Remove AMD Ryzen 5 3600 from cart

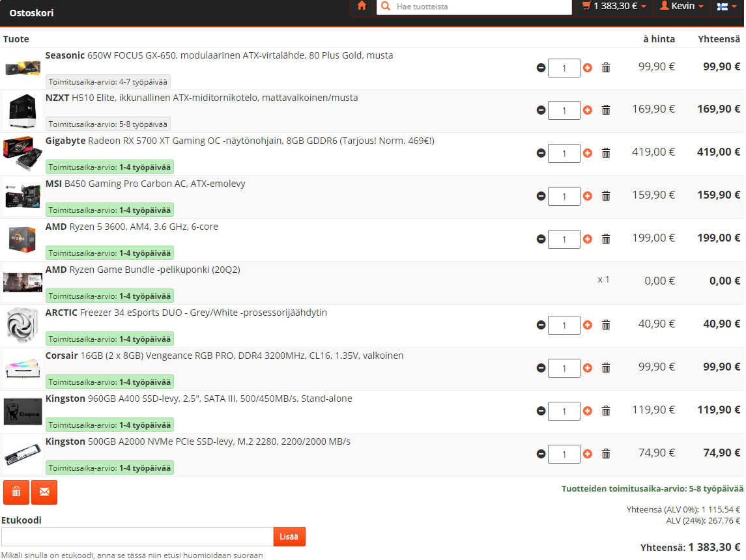[x=606, y=238]
